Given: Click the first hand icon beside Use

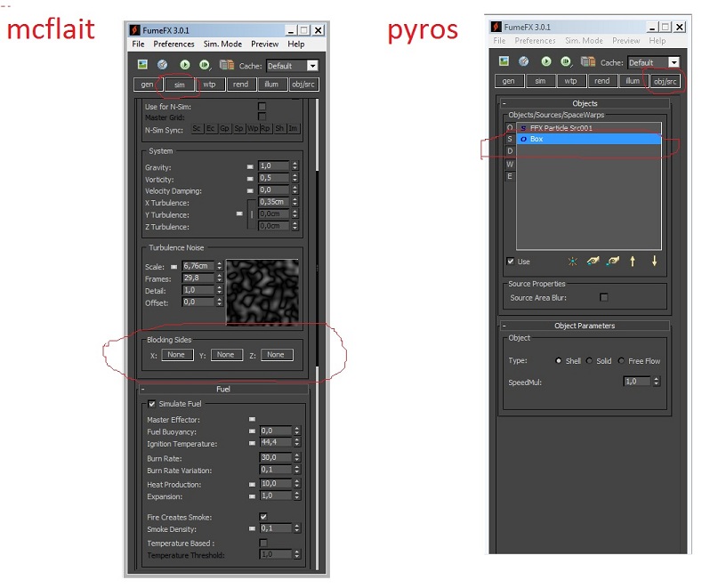Looking at the screenshot, I should 593,262.
